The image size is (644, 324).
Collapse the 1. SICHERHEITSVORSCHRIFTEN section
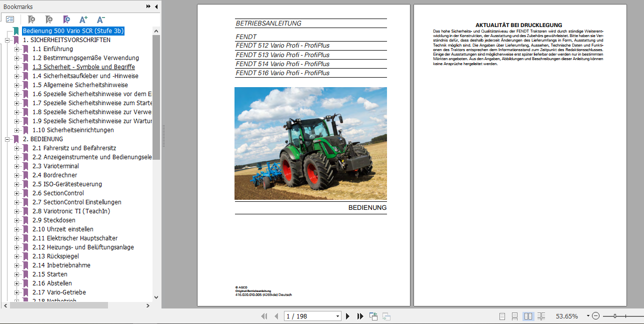point(7,40)
